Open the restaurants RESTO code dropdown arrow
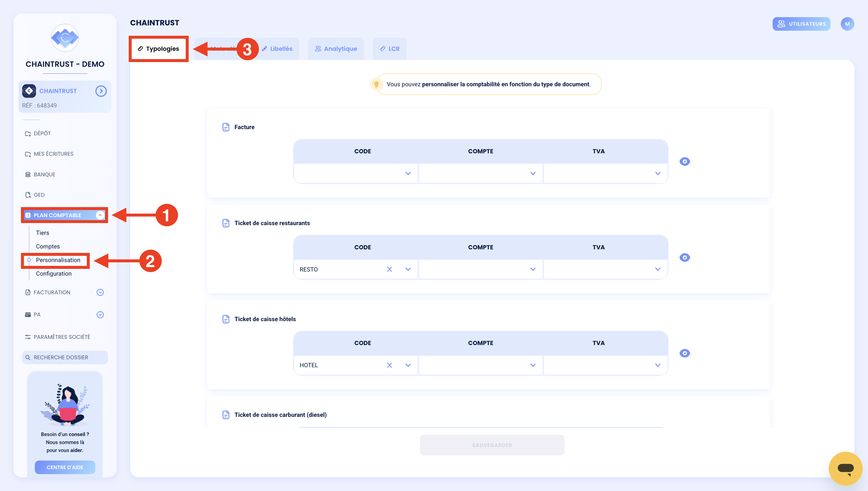Screen dimensions: 868x491 (408, 269)
